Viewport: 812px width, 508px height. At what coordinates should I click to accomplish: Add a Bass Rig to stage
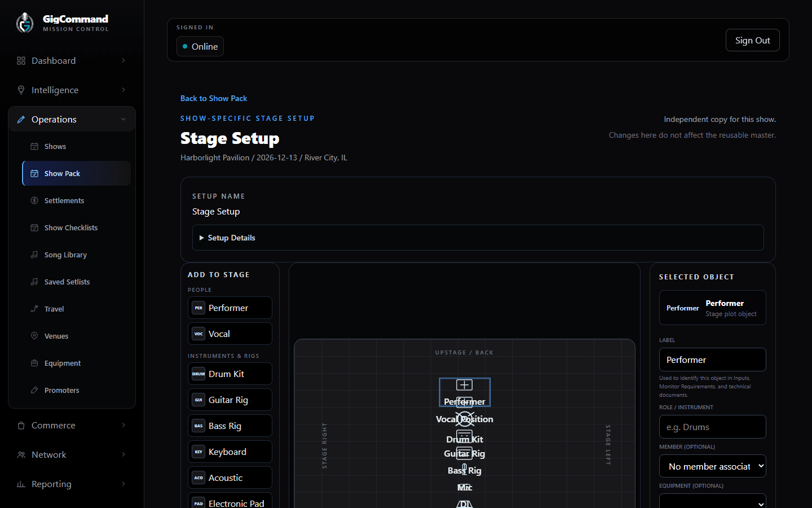click(x=230, y=426)
